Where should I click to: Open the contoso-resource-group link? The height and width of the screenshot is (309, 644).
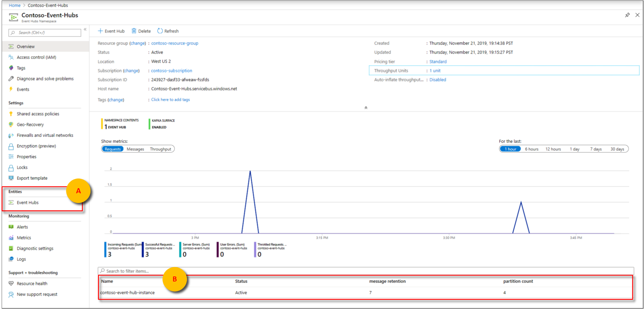(x=175, y=43)
